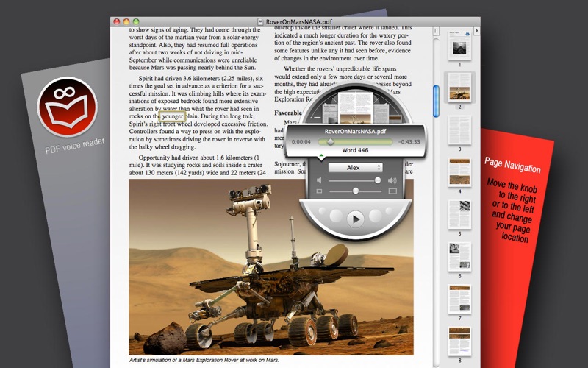This screenshot has height=368, width=588.
Task: Open page 6 thumbnail in sidebar
Action: click(x=460, y=257)
